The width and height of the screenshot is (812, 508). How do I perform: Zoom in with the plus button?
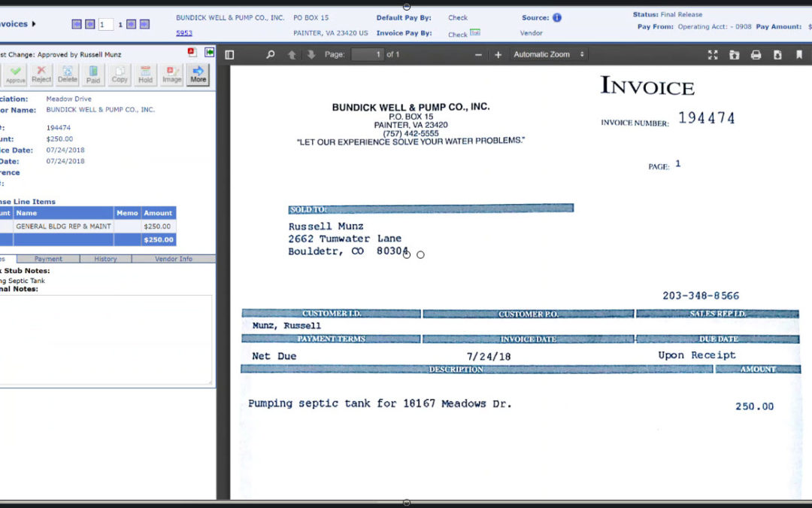click(x=498, y=55)
